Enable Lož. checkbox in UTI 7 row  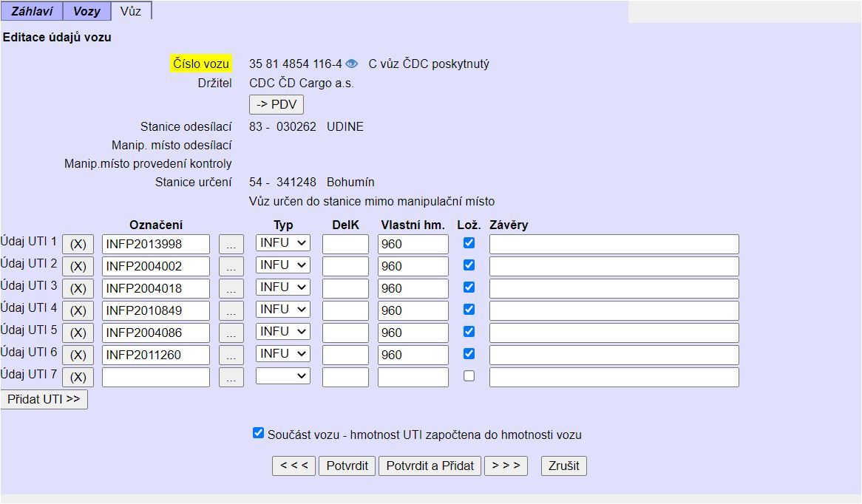tap(469, 375)
